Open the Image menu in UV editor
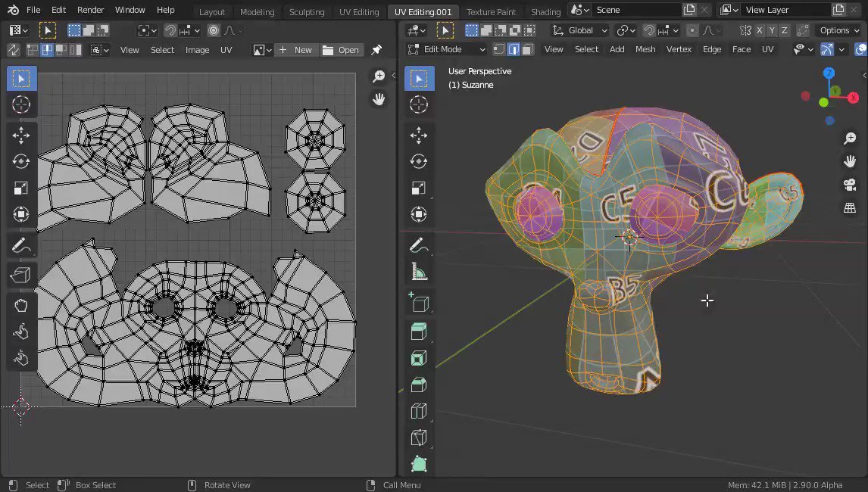The image size is (868, 492). (x=197, y=50)
